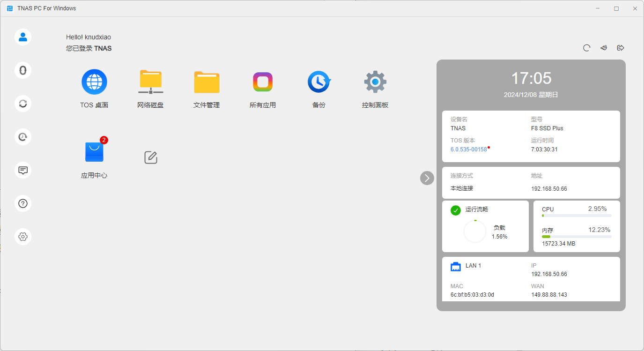Image resolution: width=644 pixels, height=351 pixels.
Task: Open 文件管理 folder icon
Action: (x=207, y=82)
